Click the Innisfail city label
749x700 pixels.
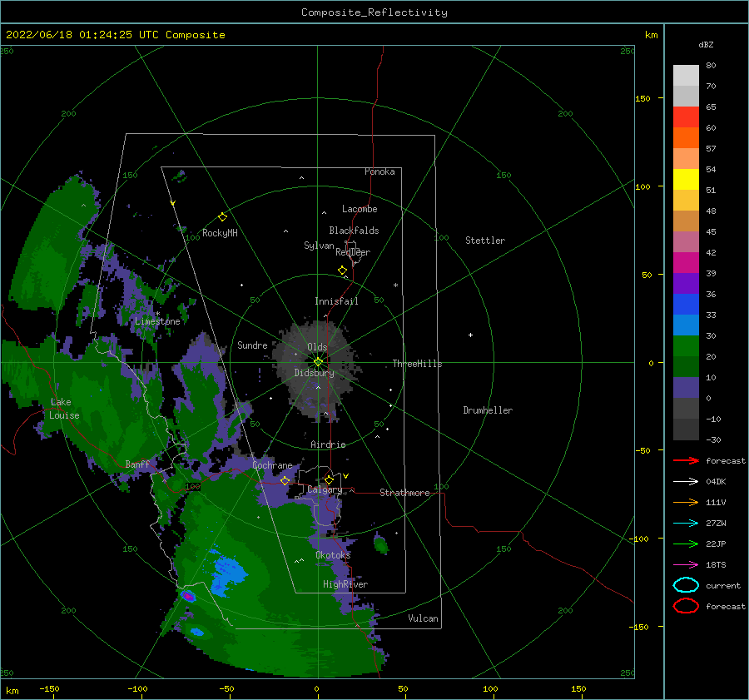tap(336, 301)
